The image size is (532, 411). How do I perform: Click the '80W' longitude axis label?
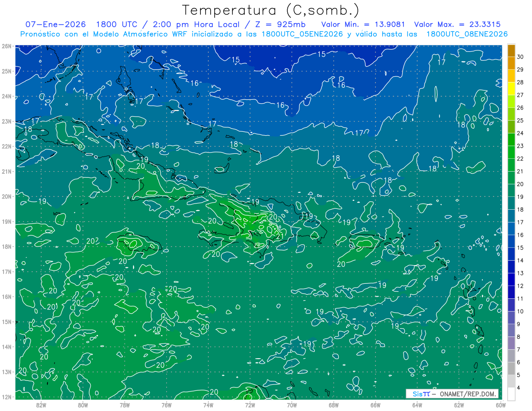[x=83, y=404]
